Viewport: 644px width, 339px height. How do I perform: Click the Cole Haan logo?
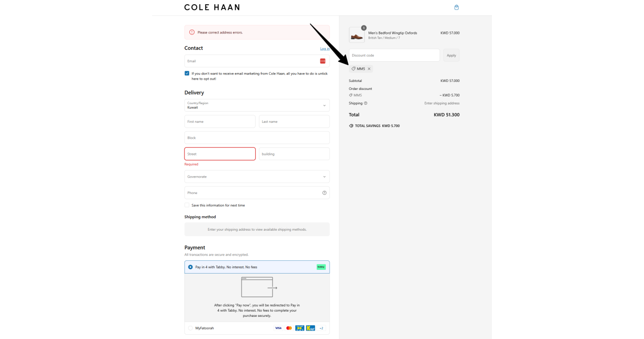coord(212,7)
